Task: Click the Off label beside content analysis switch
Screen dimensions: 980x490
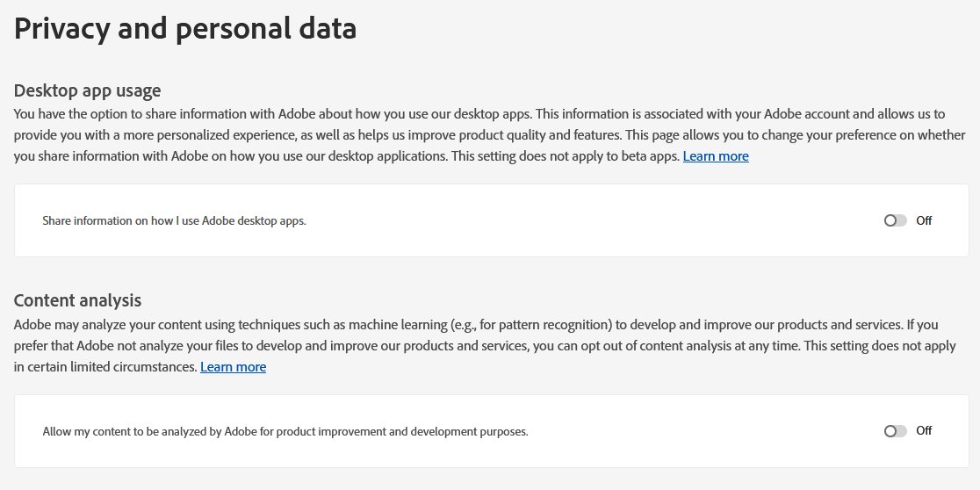Action: pos(924,430)
